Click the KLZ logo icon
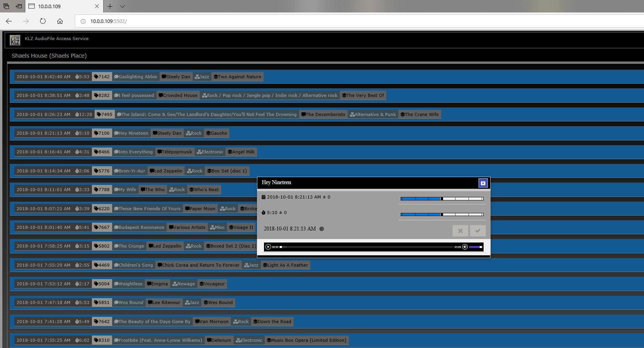644x348 pixels. click(x=15, y=40)
